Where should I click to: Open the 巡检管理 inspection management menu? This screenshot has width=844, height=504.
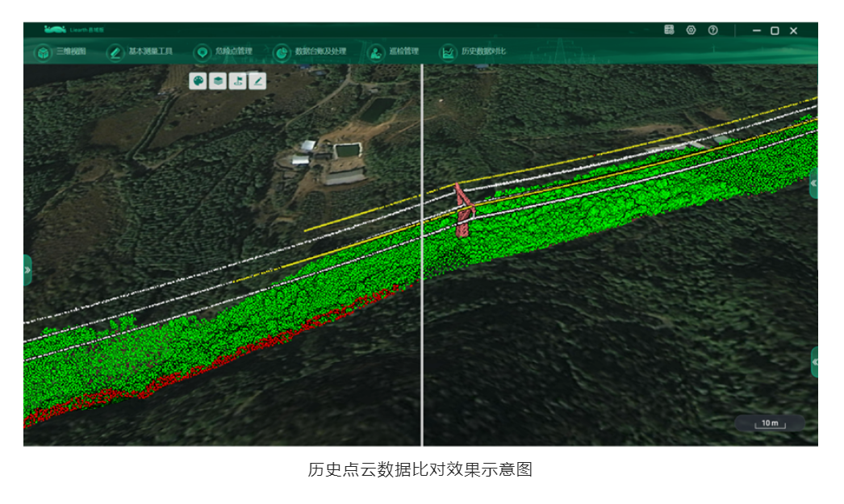394,52
